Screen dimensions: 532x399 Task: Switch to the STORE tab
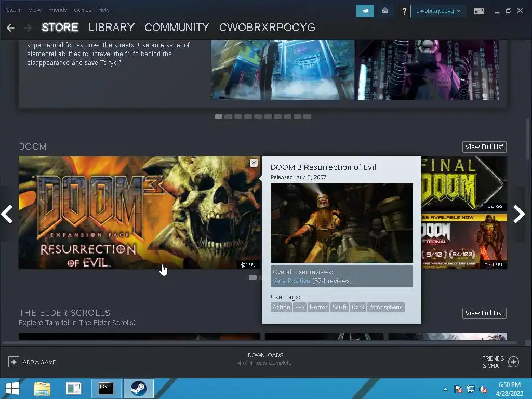[60, 28]
